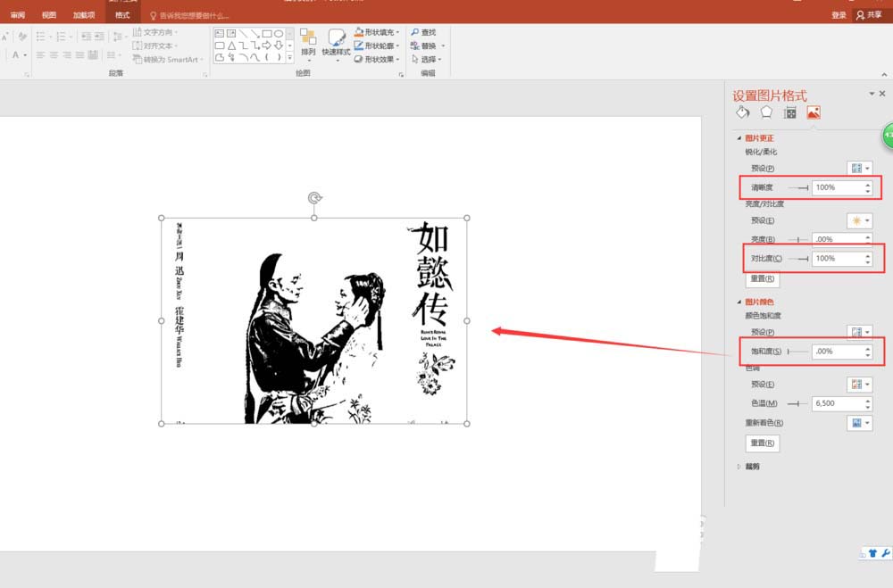This screenshot has width=893, height=588.
Task: Click the rotation handle above the picture
Action: (x=314, y=197)
